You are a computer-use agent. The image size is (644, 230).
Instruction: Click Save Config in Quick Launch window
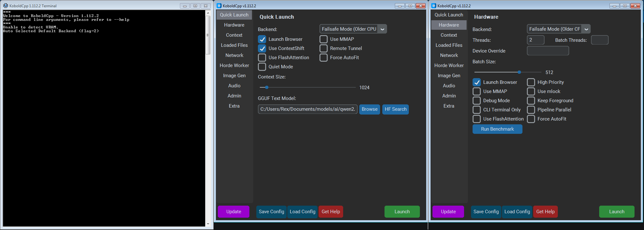coord(271,212)
